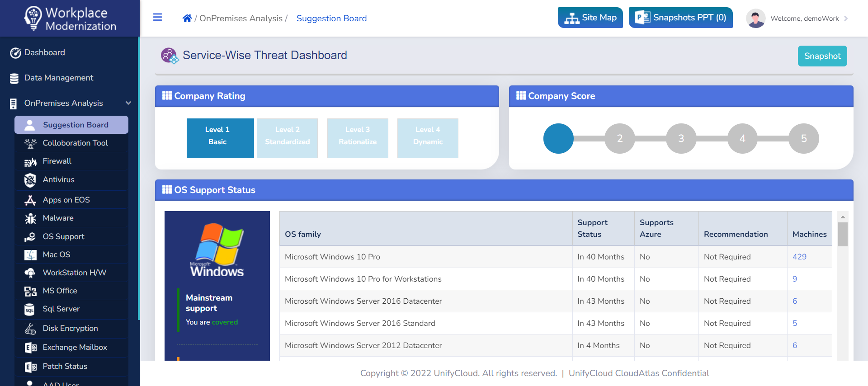Click company score step 3
The height and width of the screenshot is (386, 868).
coord(681,138)
